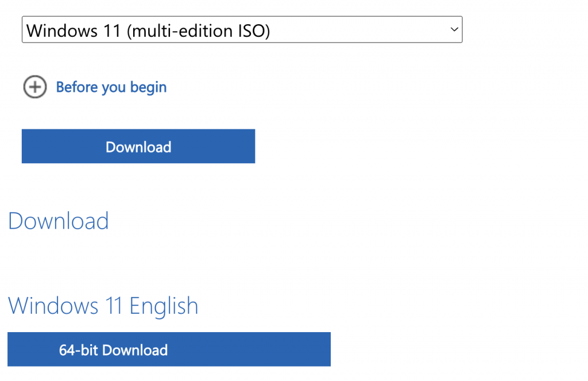Open the Windows 11 (multi-edition ISO) dropdown
Screen dimensions: 588x381
click(242, 29)
